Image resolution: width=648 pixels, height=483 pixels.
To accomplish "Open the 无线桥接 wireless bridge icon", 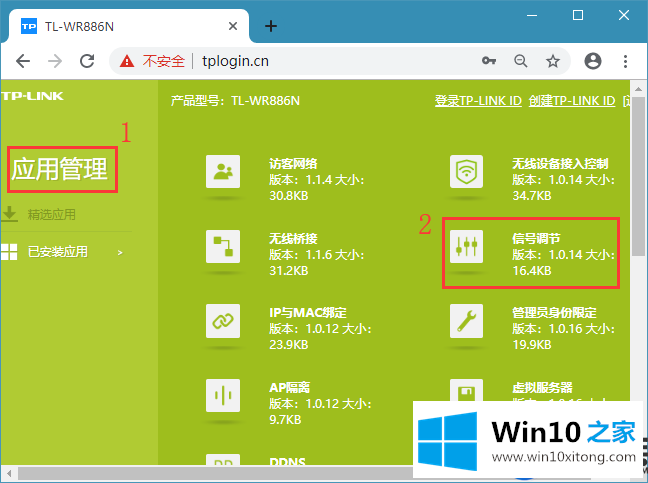I will [x=222, y=247].
